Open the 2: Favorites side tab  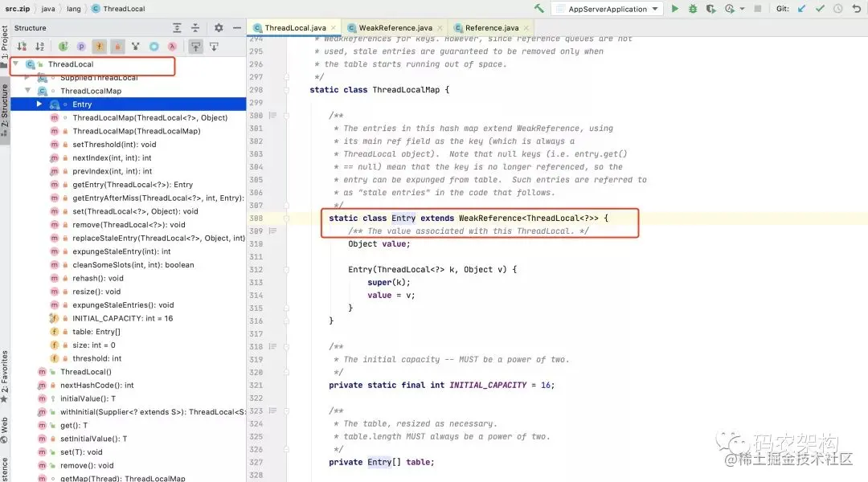[x=5, y=376]
